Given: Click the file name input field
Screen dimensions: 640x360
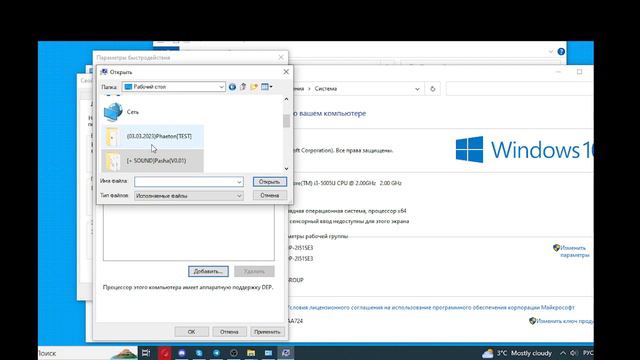Looking at the screenshot, I should pyautogui.click(x=185, y=182).
